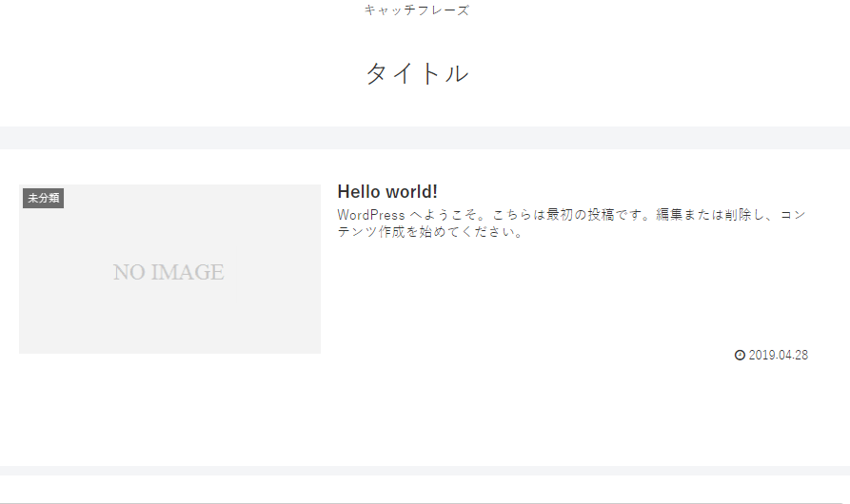Click the excerpt starting WordPress へようこそ
The image size is (850, 504).
pyautogui.click(x=571, y=223)
